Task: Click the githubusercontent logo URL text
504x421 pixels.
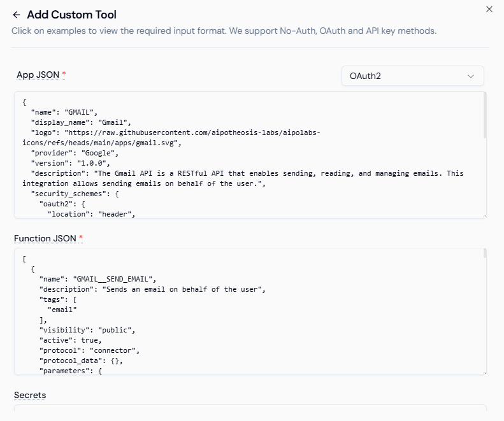Action: coord(185,132)
